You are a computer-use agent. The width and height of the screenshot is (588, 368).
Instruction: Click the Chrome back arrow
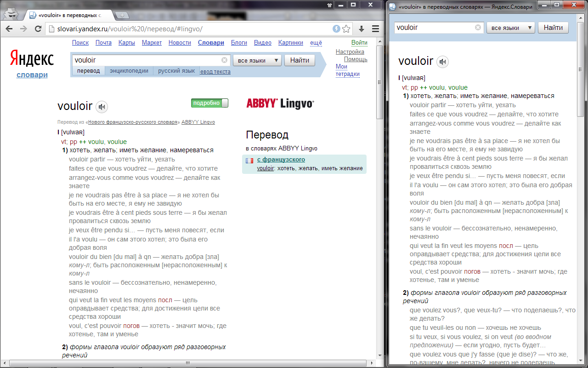click(x=9, y=29)
